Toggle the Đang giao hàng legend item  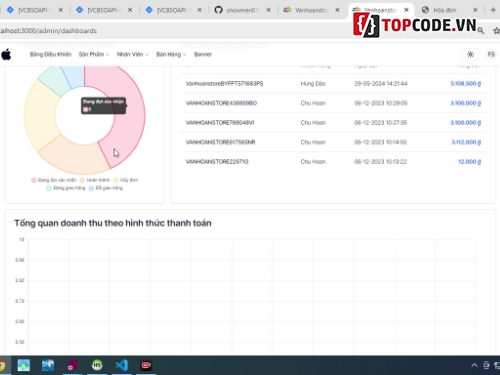(66, 188)
